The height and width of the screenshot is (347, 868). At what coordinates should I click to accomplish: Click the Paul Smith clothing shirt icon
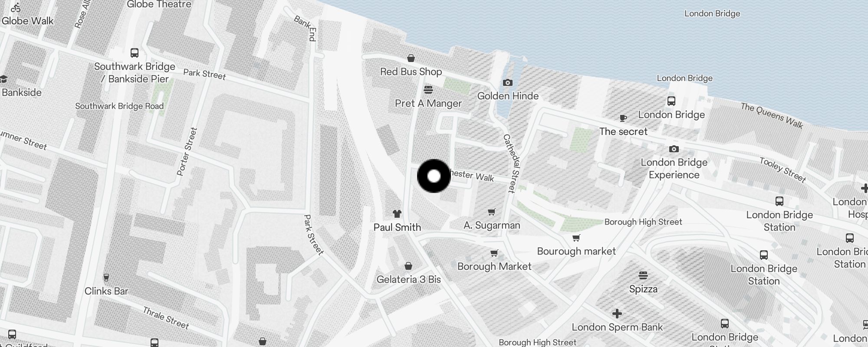click(x=397, y=213)
